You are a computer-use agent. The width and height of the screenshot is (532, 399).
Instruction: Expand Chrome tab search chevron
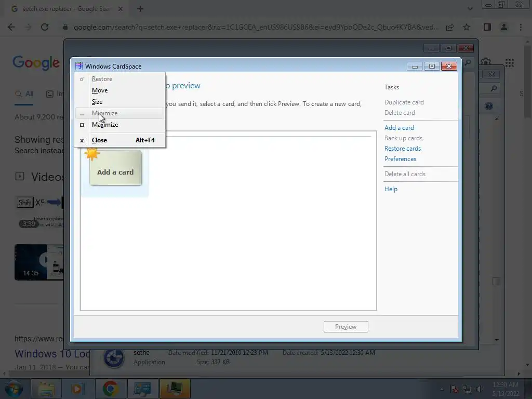(470, 9)
